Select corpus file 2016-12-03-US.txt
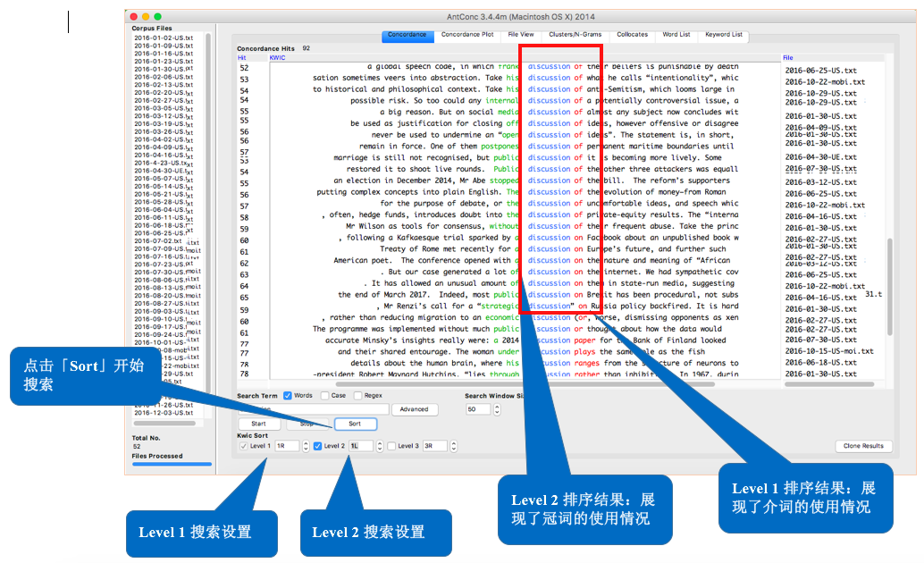924x563 pixels. click(164, 413)
